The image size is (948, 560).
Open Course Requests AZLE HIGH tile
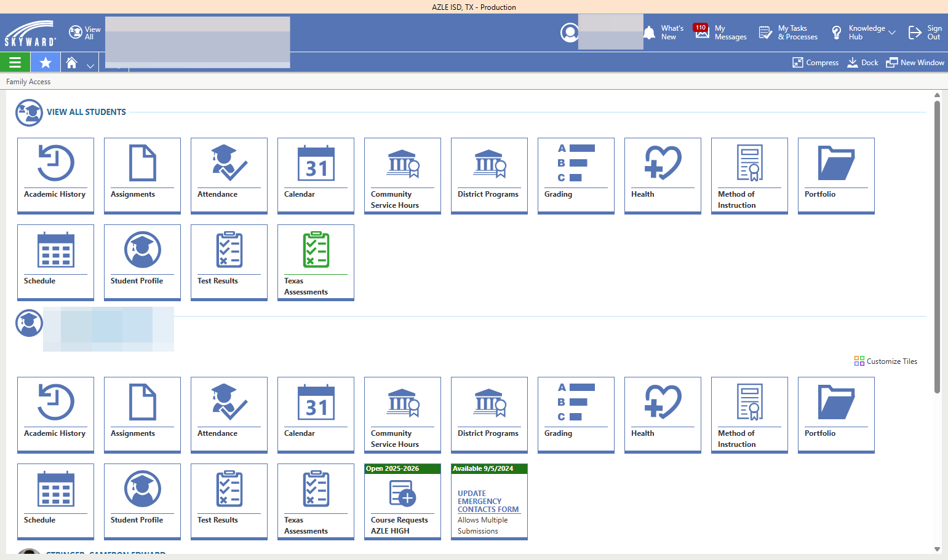pos(402,502)
